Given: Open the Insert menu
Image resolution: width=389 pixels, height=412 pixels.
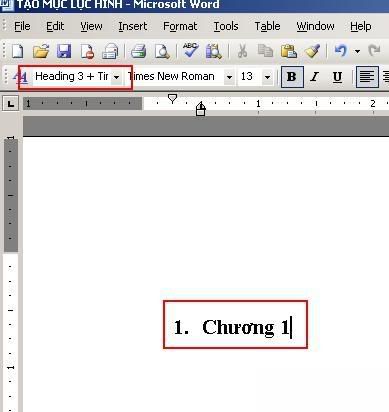Looking at the screenshot, I should click(133, 26).
